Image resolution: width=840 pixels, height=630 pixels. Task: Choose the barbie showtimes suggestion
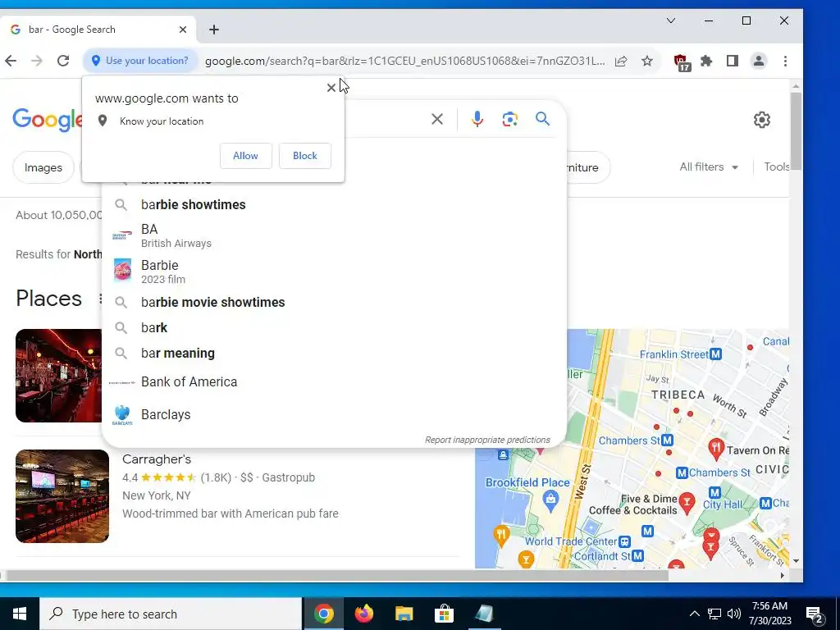(x=334, y=204)
